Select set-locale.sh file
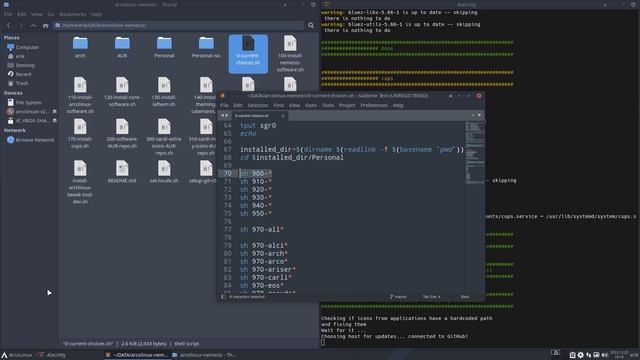640x360 pixels. 164,171
